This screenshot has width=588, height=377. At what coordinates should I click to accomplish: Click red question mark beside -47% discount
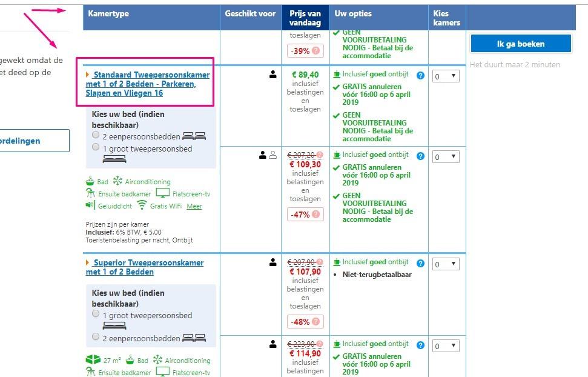[317, 215]
